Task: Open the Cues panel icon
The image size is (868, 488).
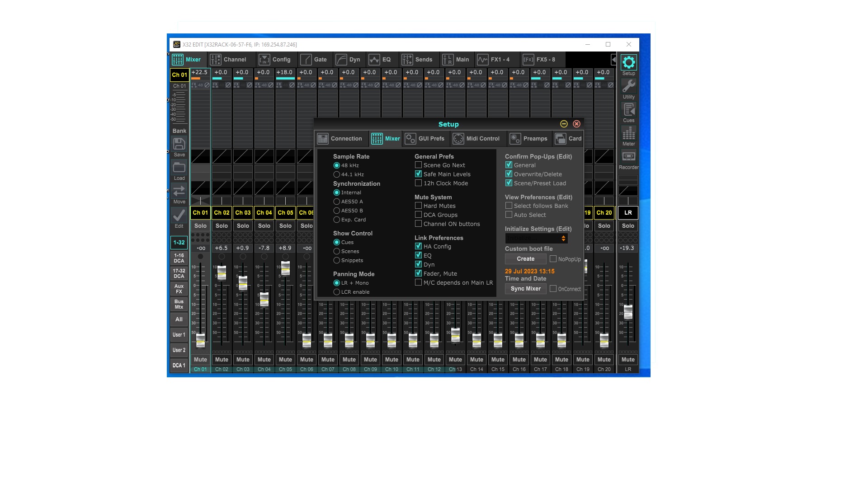Action: (x=628, y=110)
